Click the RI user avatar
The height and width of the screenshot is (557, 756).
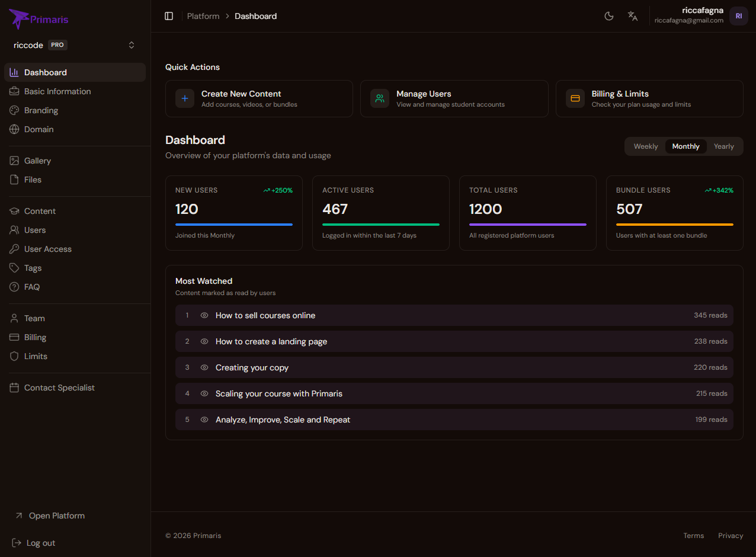pyautogui.click(x=738, y=16)
